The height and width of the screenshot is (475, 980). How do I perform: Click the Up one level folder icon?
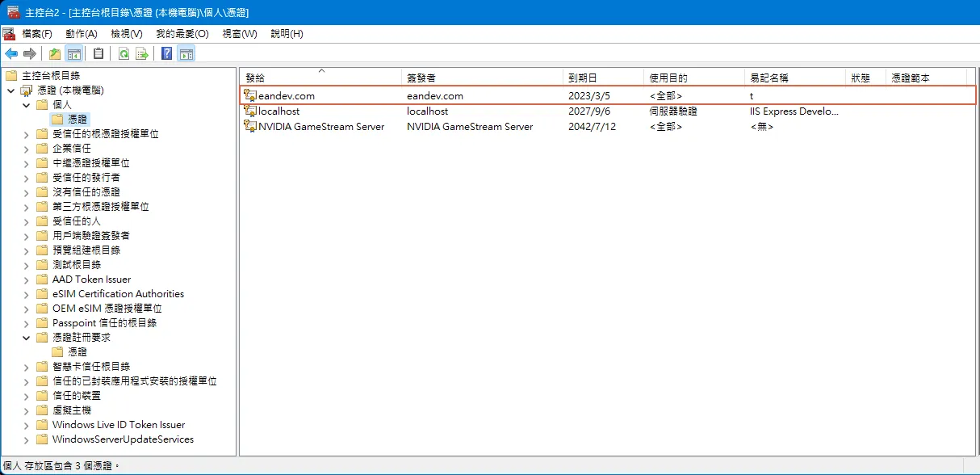coord(54,54)
